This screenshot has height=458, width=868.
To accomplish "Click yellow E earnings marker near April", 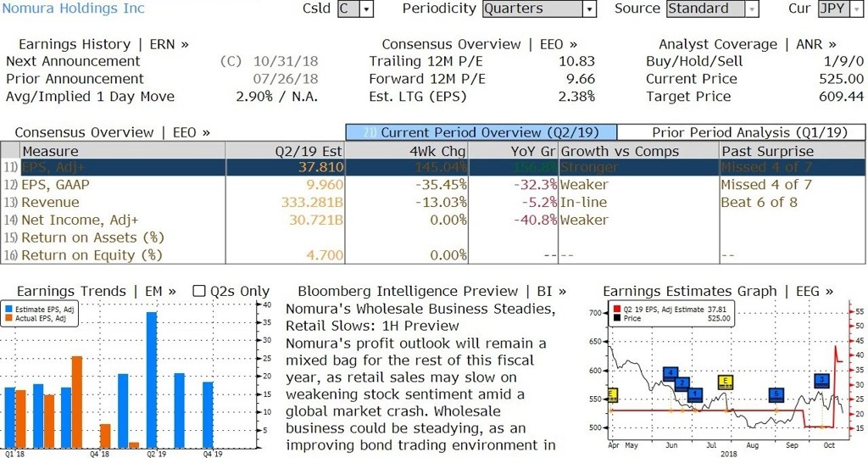I will (612, 395).
